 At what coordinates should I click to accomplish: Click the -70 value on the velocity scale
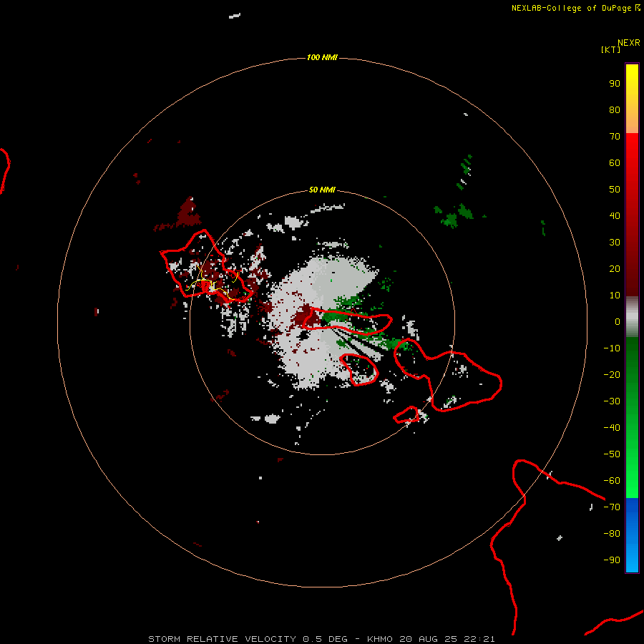point(612,507)
